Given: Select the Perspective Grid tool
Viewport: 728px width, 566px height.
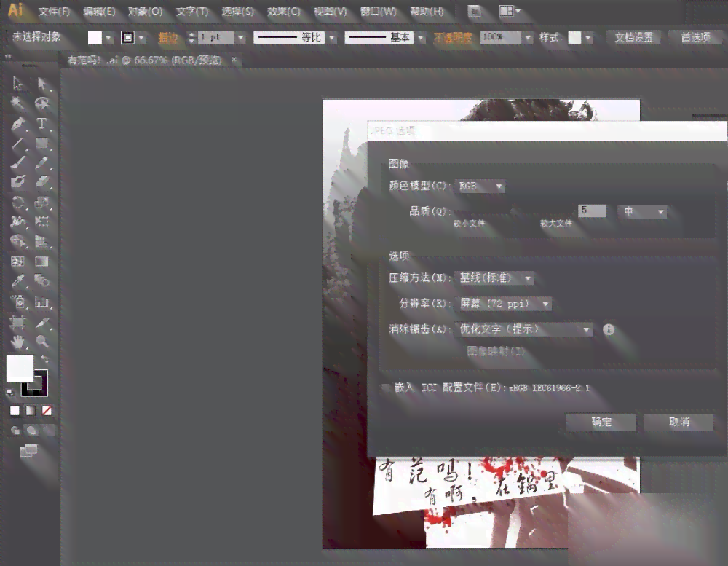Looking at the screenshot, I should (x=41, y=241).
